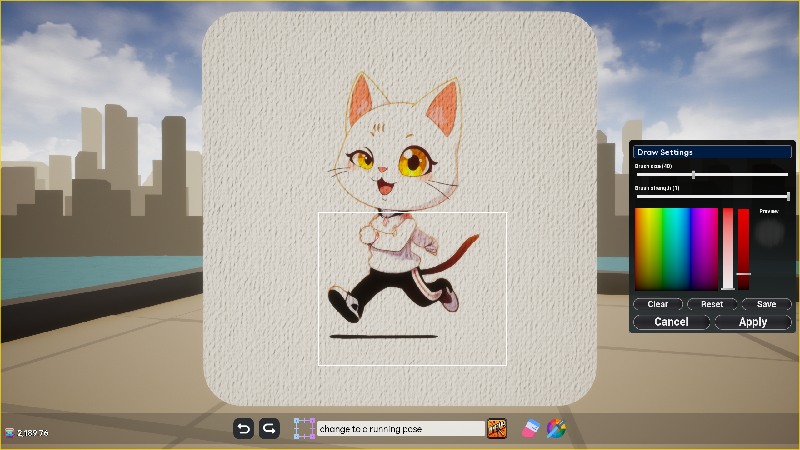Screen dimensions: 800x450
Task: Apply the draw settings
Action: tap(753, 322)
